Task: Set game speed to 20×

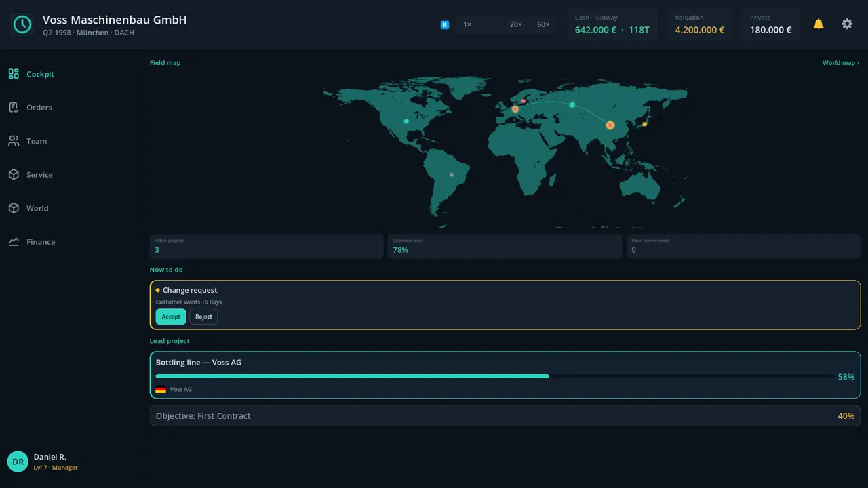Action: [516, 24]
